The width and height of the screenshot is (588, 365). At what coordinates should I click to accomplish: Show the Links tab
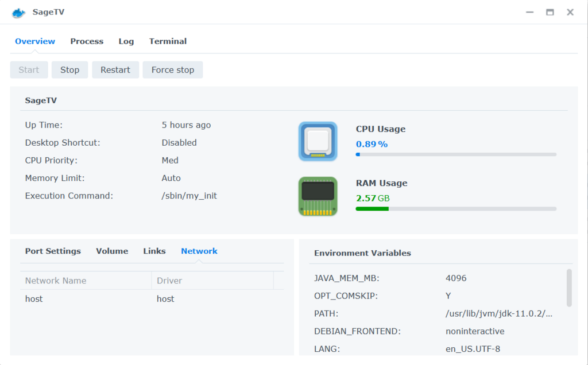pos(154,251)
